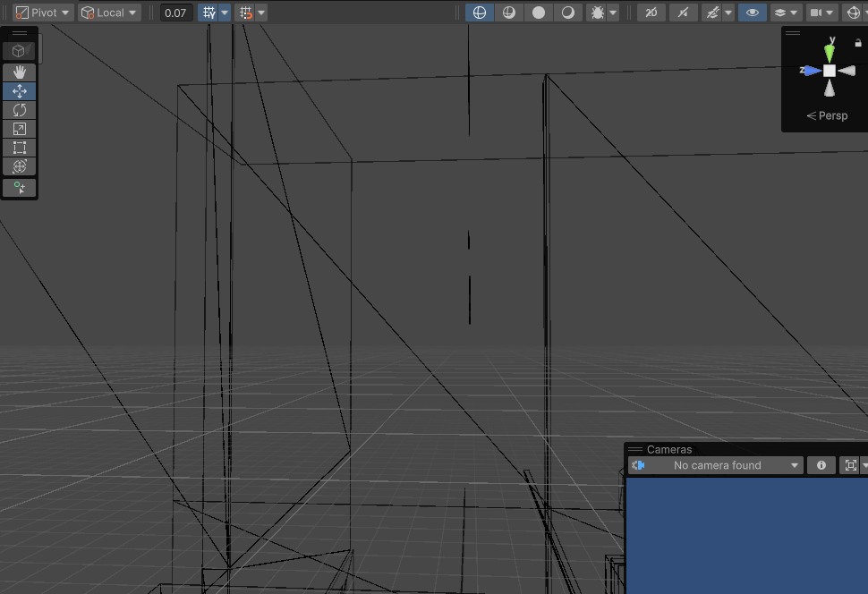Expand the 'No camera found' dropdown
Image resolution: width=868 pixels, height=594 pixels.
coord(716,465)
